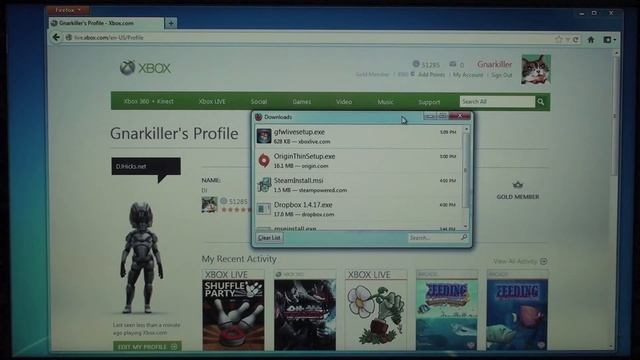This screenshot has height=360, width=640.
Task: Open the Music menu
Action: [x=385, y=102]
